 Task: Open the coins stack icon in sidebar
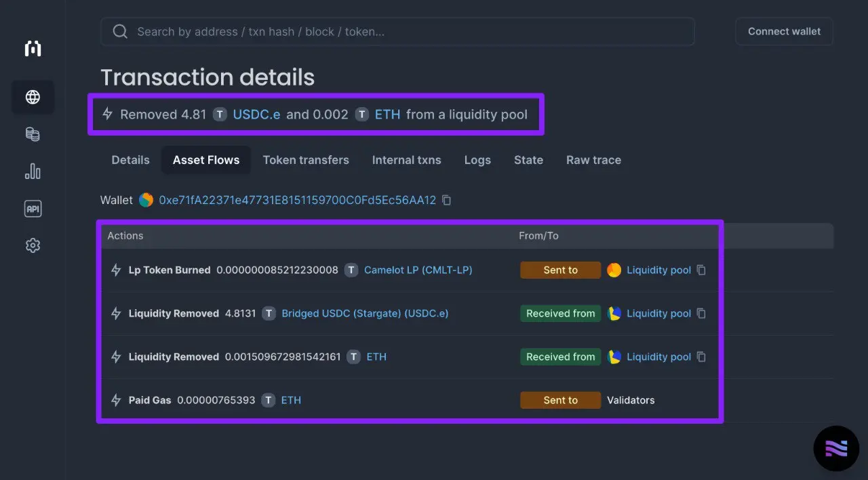point(33,134)
